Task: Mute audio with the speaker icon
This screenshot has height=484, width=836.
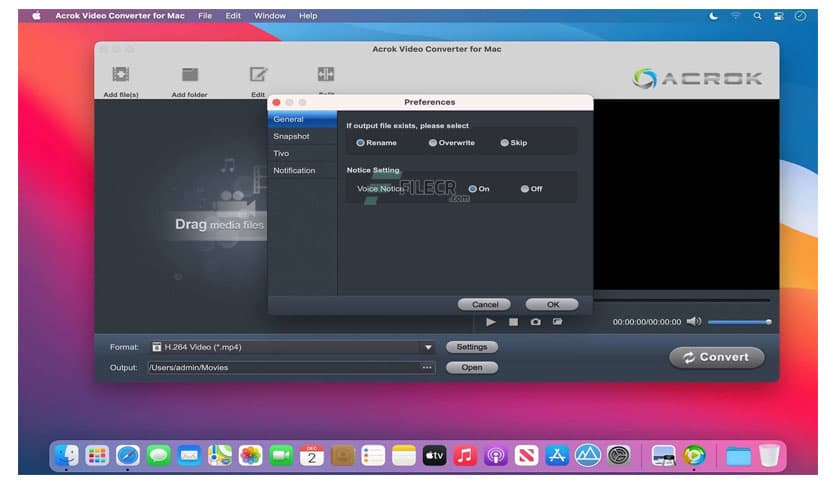Action: tap(694, 321)
